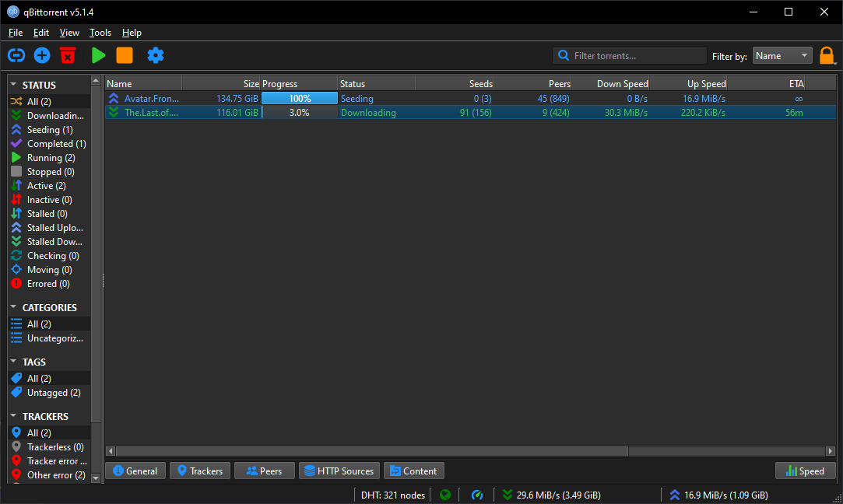Select the Active (2) status filter
The height and width of the screenshot is (504, 843).
pos(49,185)
